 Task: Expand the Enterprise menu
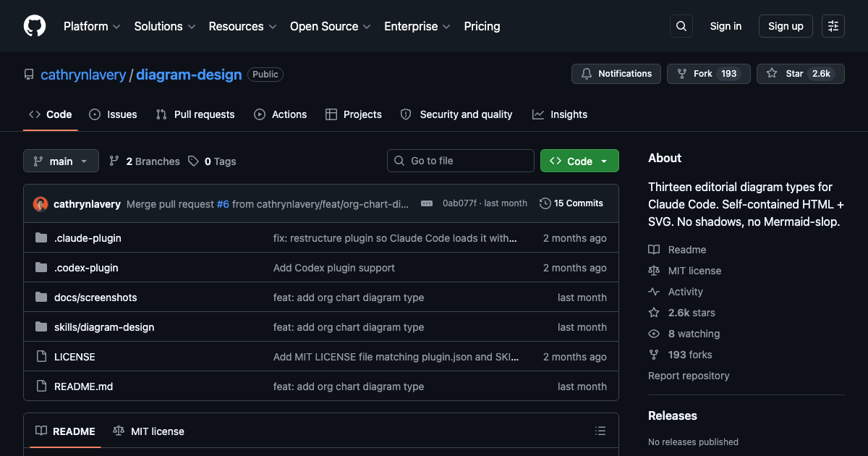tap(417, 26)
